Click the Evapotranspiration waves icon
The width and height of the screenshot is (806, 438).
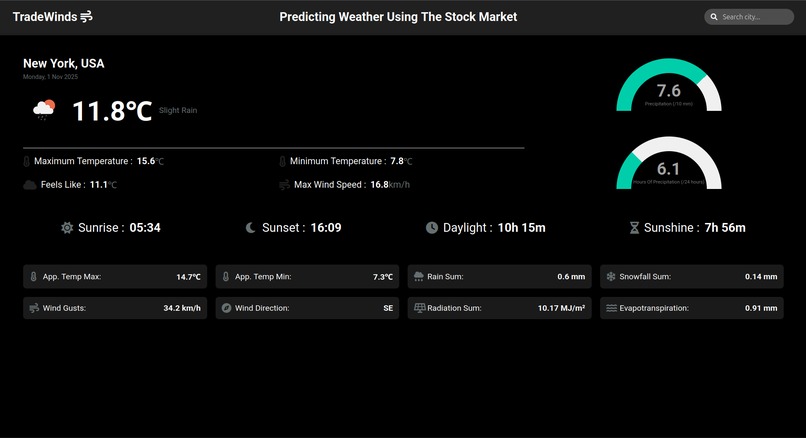point(611,308)
